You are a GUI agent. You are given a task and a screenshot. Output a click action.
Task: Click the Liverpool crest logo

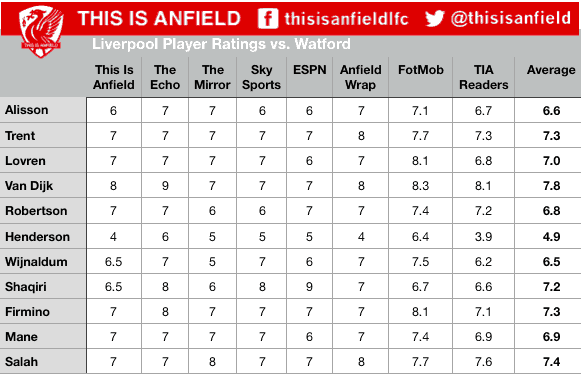pos(41,32)
